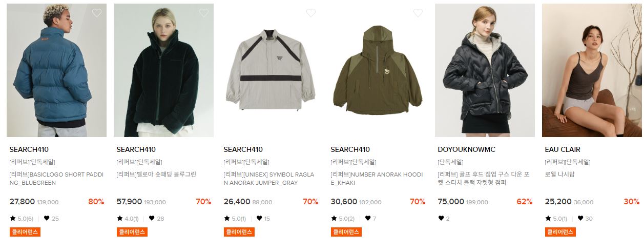Toggle the wishlist heart on the velour padding photo
This screenshot has width=644, height=252.
204,13
